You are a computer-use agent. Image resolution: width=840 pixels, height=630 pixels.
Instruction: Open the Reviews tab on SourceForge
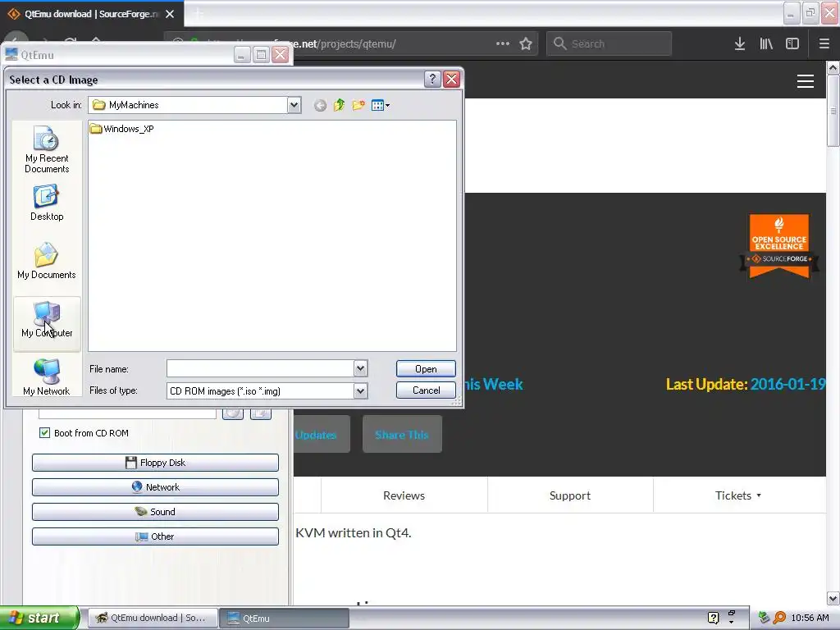pos(404,495)
